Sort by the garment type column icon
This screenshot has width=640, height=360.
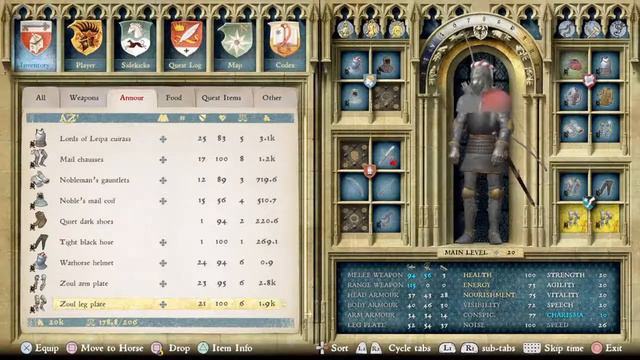click(x=163, y=118)
